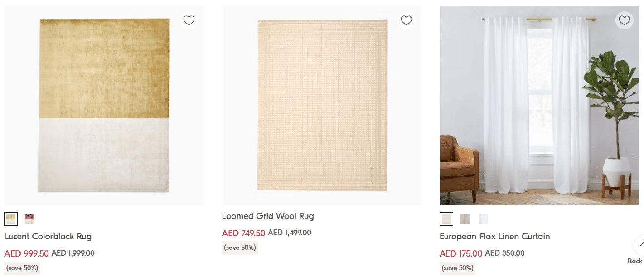Click the AED 175.00 curtain price

point(461,253)
